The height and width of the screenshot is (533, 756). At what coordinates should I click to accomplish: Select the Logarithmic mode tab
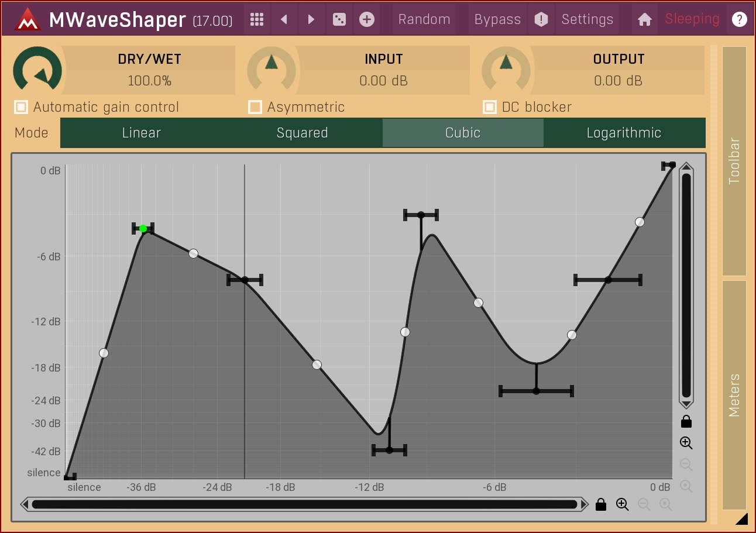pyautogui.click(x=624, y=133)
